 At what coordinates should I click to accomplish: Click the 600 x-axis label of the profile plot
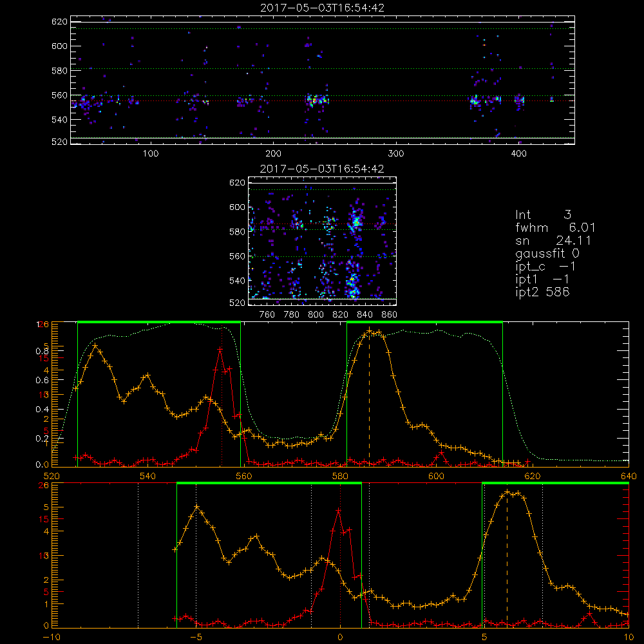(x=436, y=477)
